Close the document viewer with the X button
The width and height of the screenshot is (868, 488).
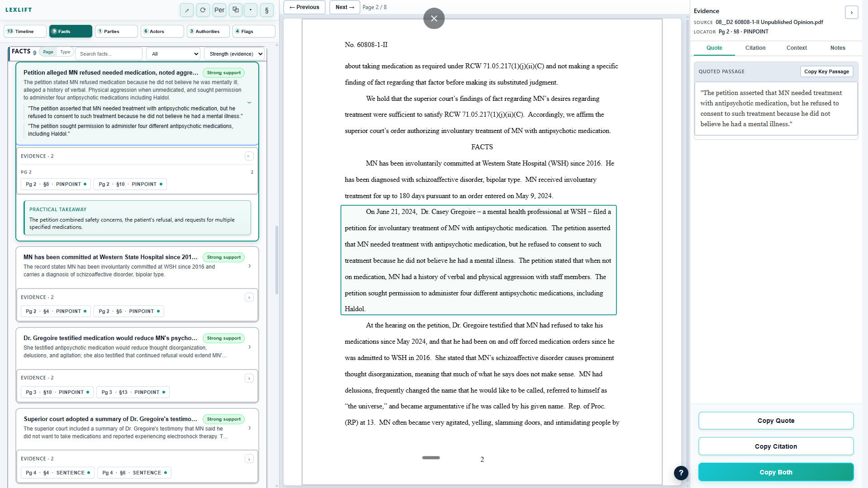pos(434,19)
